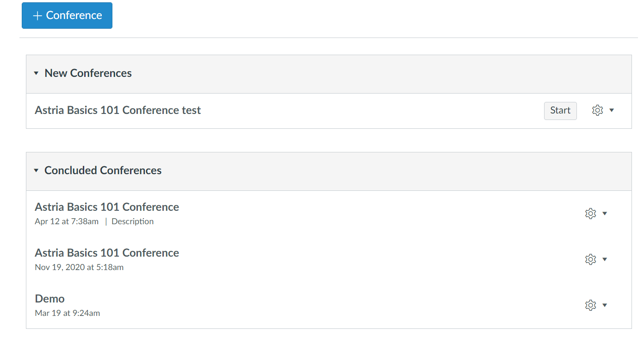The height and width of the screenshot is (340, 644).
Task: Open the Demo conference title
Action: 50,299
